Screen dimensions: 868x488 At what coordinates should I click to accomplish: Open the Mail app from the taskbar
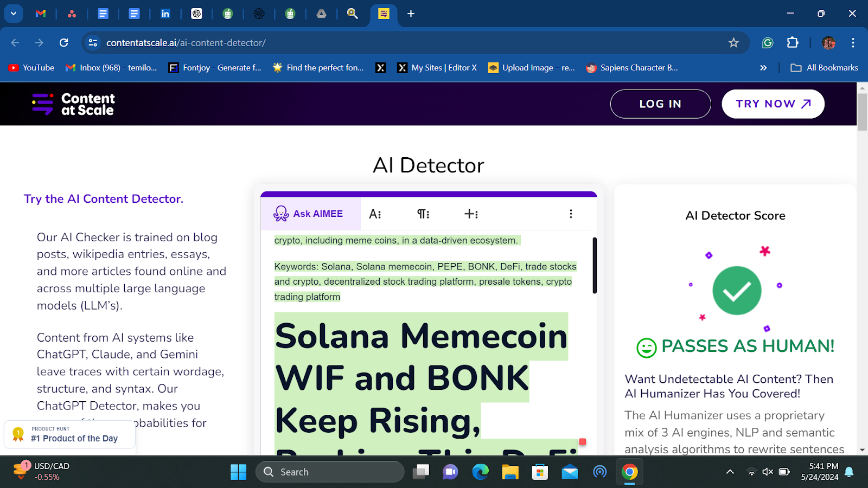pos(570,472)
